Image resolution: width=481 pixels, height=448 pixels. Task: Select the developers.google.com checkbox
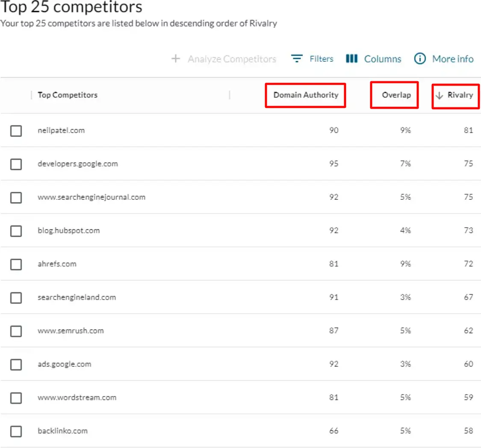pyautogui.click(x=16, y=164)
